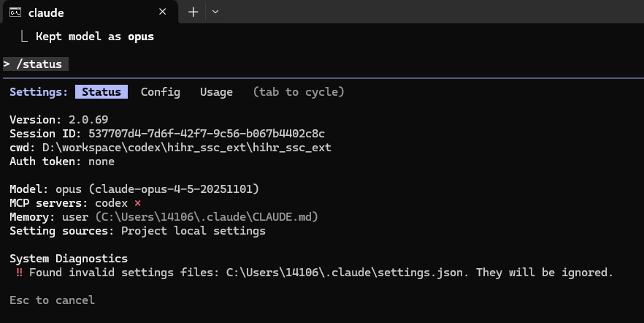Switch to the Usage settings tab
The width and height of the screenshot is (644, 323).
[216, 91]
